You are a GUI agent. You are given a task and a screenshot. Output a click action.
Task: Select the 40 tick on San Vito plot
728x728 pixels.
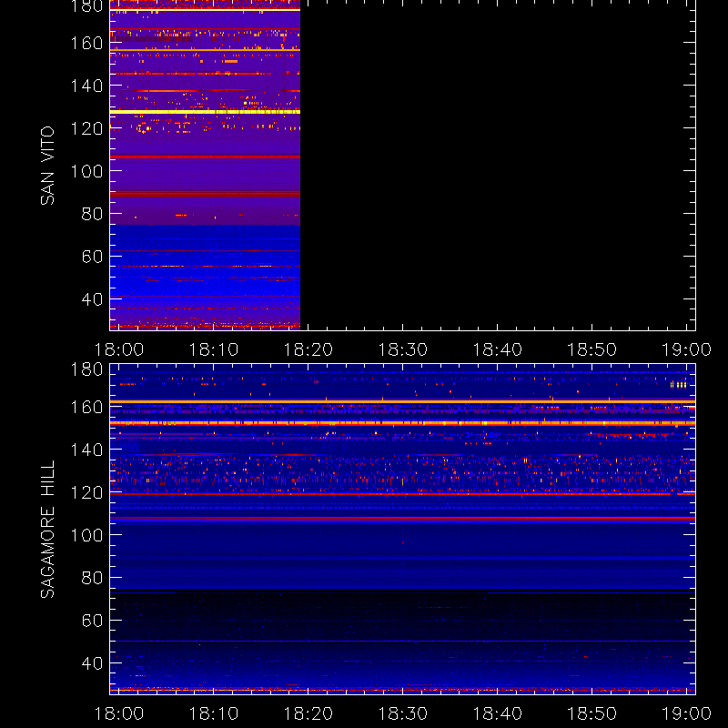(x=92, y=299)
